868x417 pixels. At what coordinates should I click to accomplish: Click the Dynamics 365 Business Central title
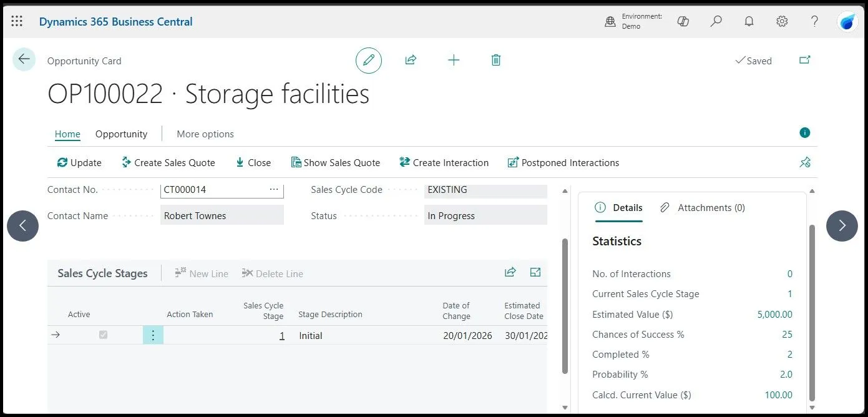pos(115,22)
